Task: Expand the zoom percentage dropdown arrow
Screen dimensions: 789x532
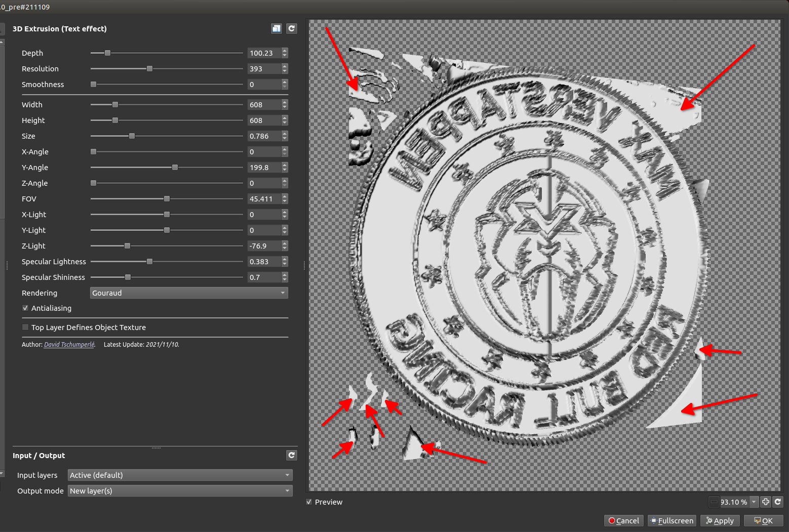Action: [754, 502]
